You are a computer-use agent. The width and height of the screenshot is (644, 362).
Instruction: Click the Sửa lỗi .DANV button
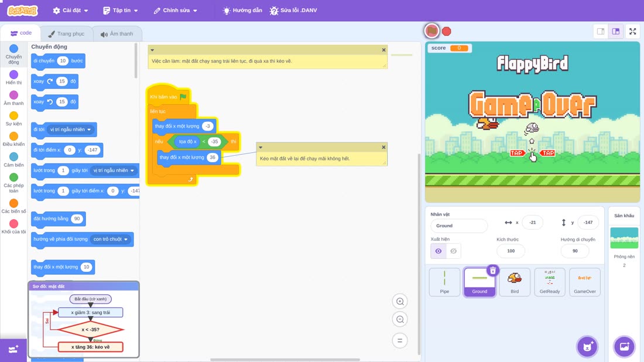293,11
